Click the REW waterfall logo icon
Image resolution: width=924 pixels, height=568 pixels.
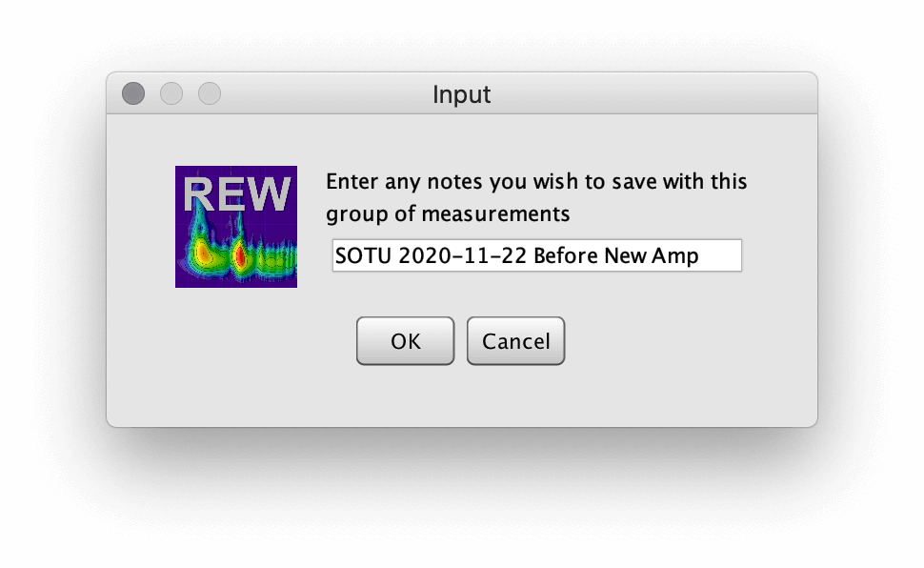pos(235,227)
